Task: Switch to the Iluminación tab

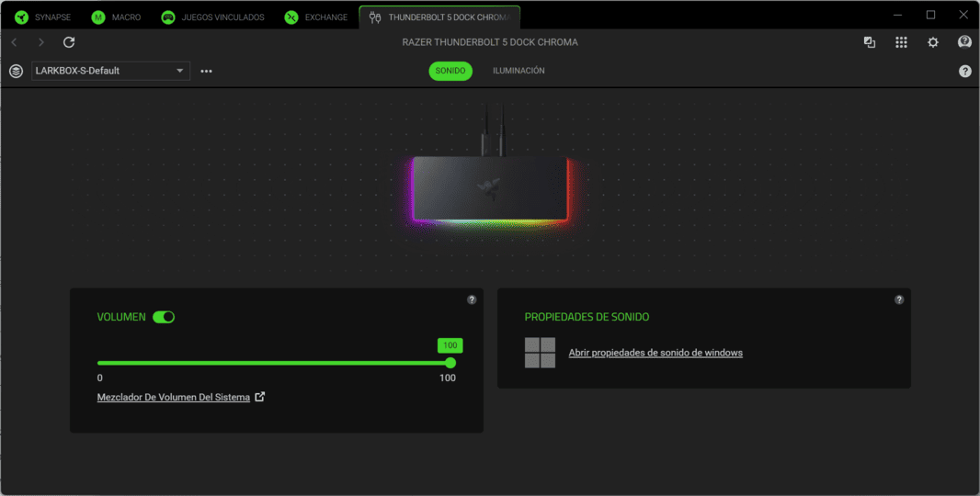Action: (x=518, y=71)
